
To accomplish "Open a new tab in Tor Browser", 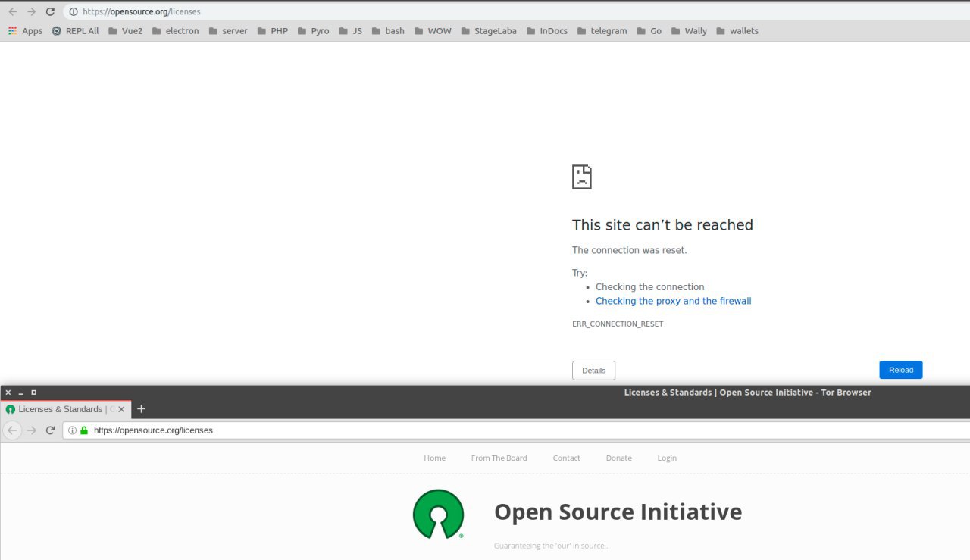I will 141,409.
